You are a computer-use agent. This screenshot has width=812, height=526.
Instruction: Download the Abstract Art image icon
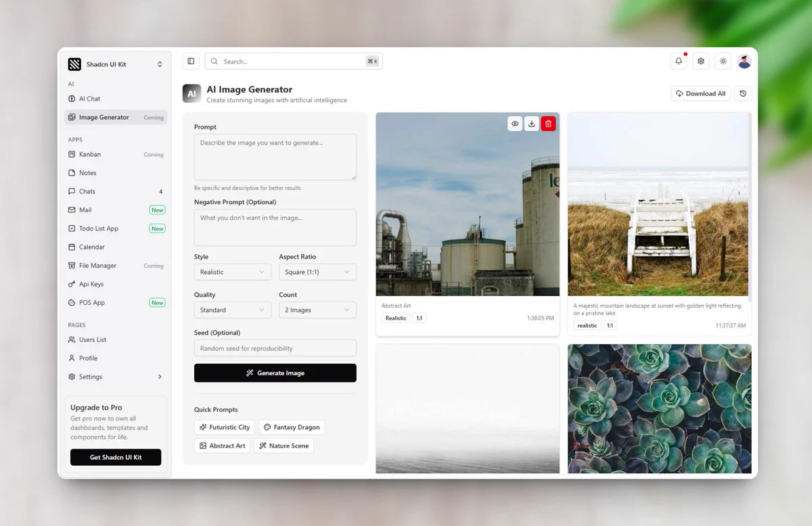click(532, 124)
